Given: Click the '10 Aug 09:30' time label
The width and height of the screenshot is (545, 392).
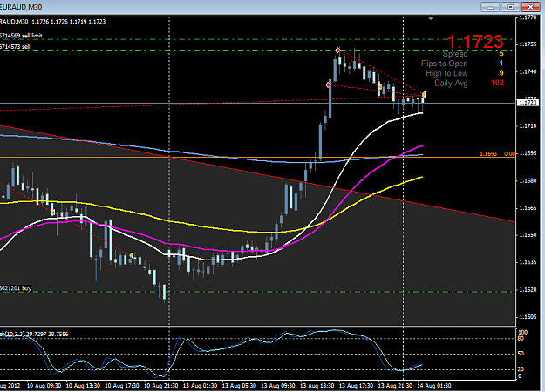Looking at the screenshot, I should pyautogui.click(x=44, y=386).
